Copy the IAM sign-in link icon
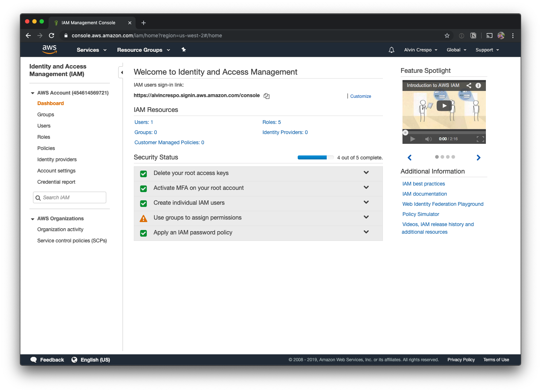541x392 pixels. (x=267, y=96)
